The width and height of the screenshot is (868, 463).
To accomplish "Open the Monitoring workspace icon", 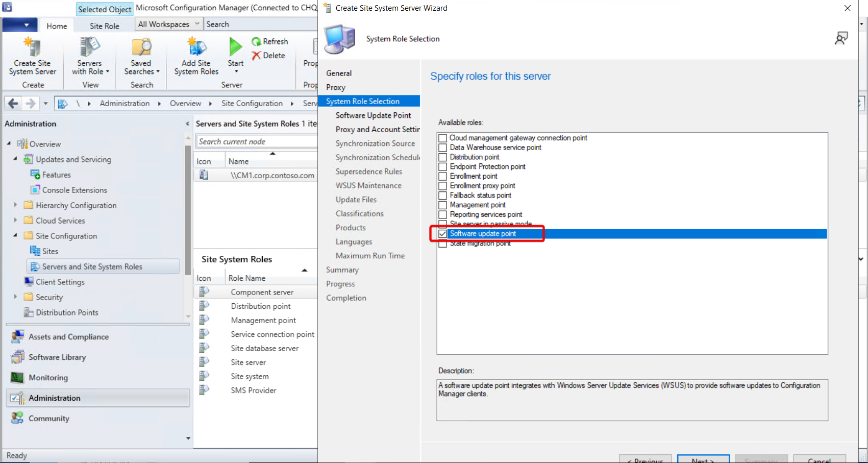I will click(x=18, y=377).
